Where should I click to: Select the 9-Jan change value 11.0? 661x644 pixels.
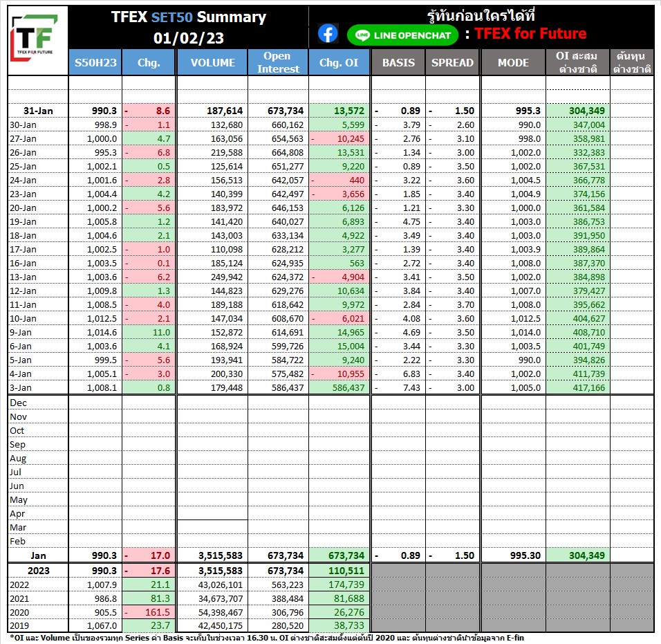click(x=162, y=333)
